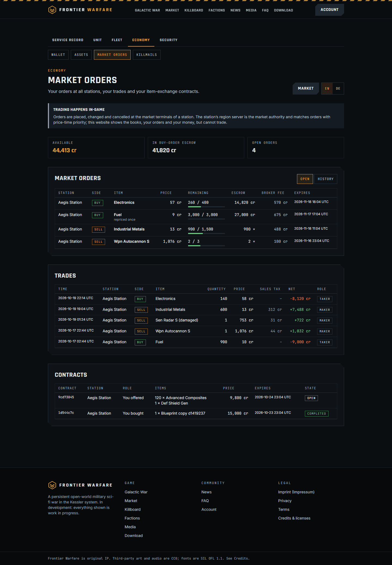392x565 pixels.
Task: Open Credits & licenses footer link
Action: coord(294,518)
